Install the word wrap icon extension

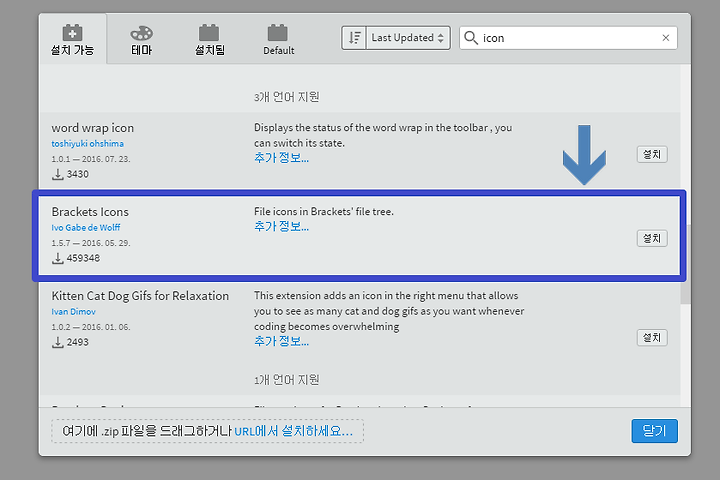click(652, 154)
